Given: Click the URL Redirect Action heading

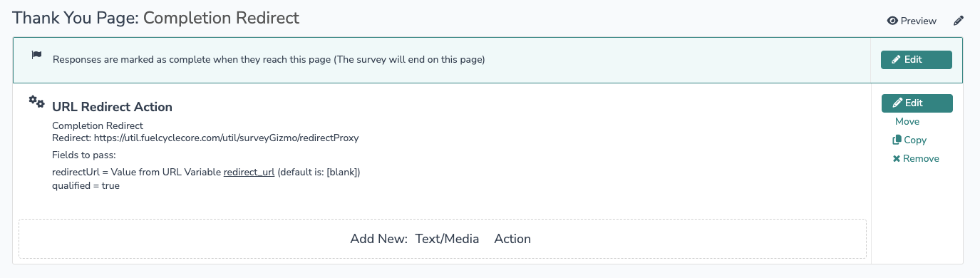Looking at the screenshot, I should click(112, 107).
